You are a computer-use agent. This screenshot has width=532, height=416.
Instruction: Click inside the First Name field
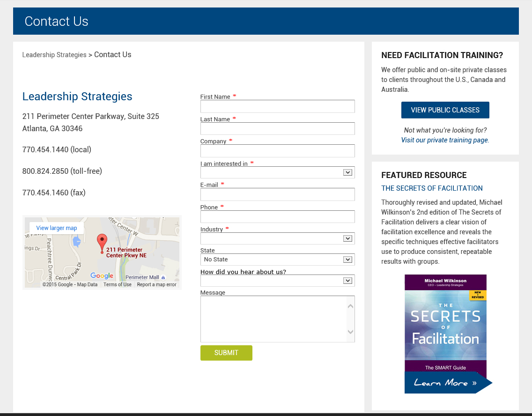(277, 106)
